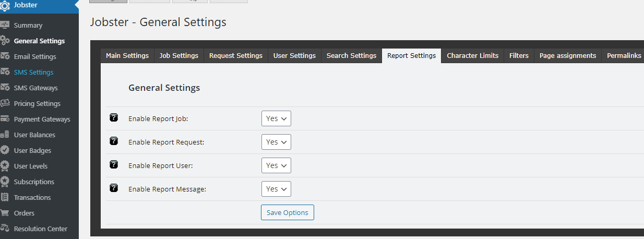Switch to the Character Limits tab
This screenshot has width=644, height=239.
pos(472,56)
